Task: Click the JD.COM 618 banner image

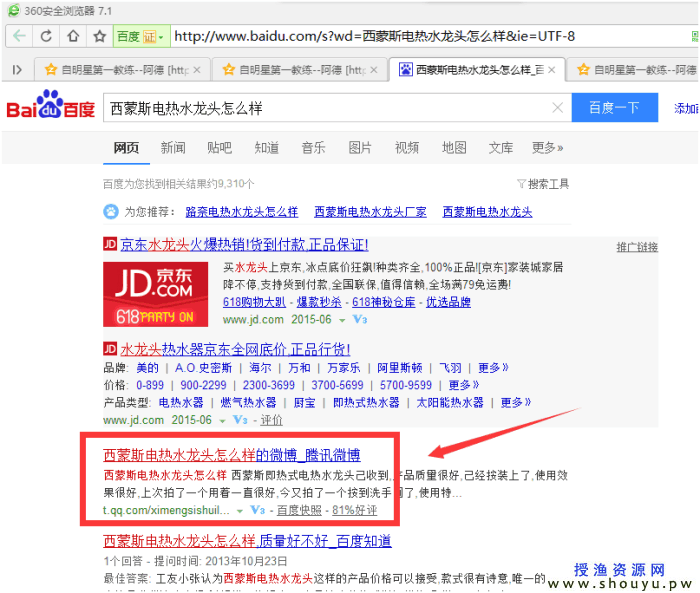Action: tap(155, 294)
